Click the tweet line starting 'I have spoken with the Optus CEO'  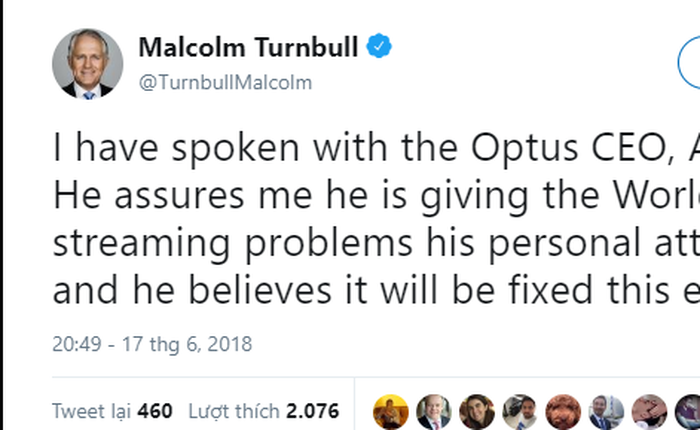(x=375, y=148)
